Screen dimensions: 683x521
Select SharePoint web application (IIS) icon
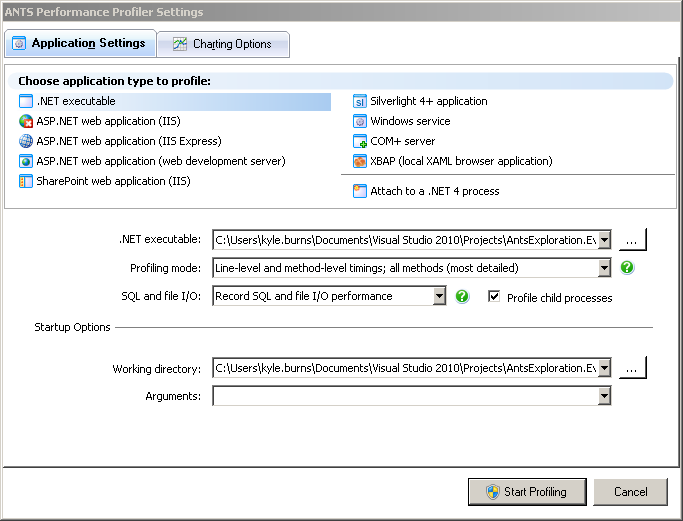click(26, 181)
